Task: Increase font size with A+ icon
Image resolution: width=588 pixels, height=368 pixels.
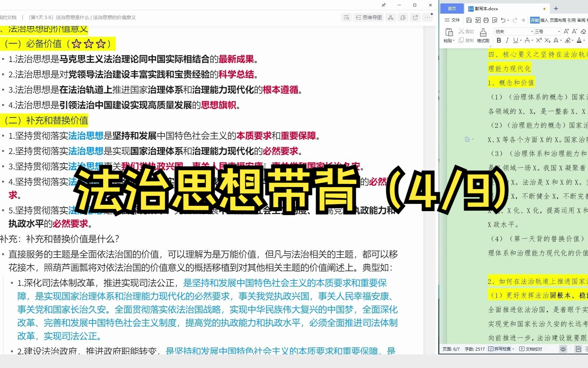Action: click(566, 31)
